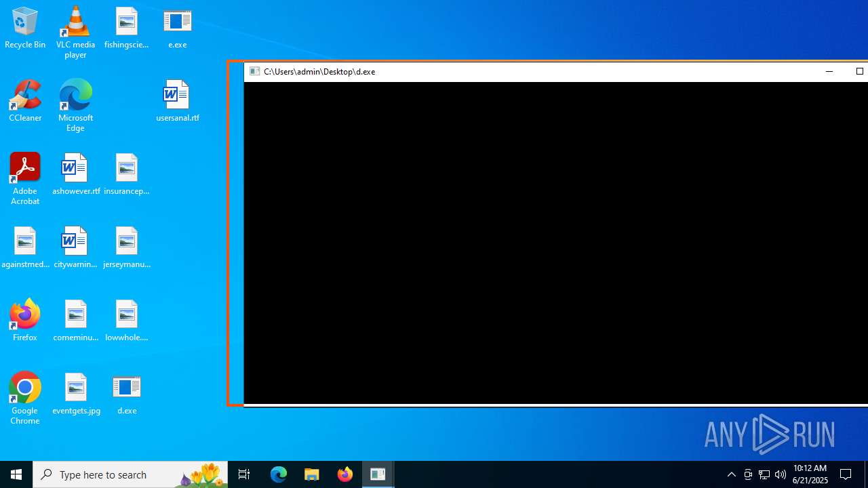This screenshot has width=868, height=488.
Task: Select the e.exe file icon
Action: (177, 28)
